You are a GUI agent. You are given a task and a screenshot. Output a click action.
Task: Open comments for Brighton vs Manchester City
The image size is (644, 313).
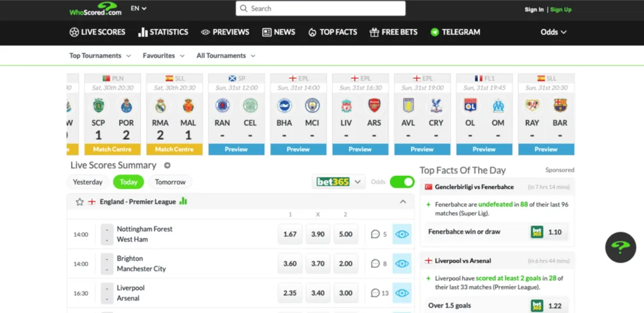(379, 264)
